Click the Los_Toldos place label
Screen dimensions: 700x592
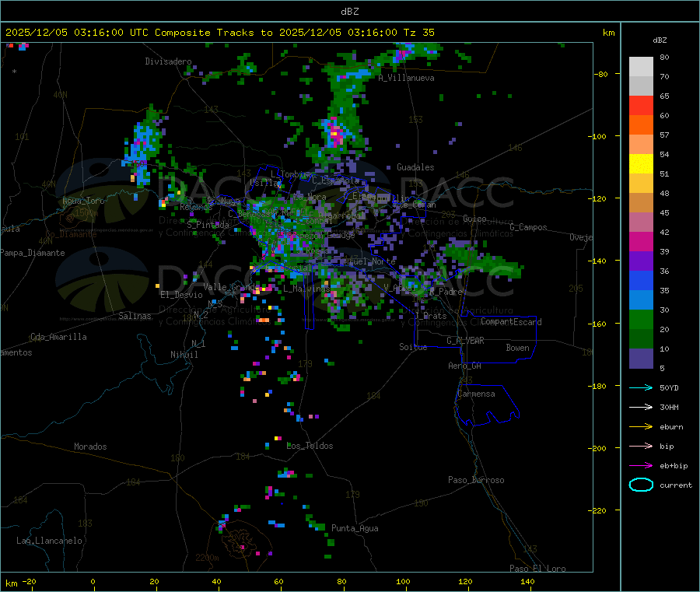pos(310,446)
